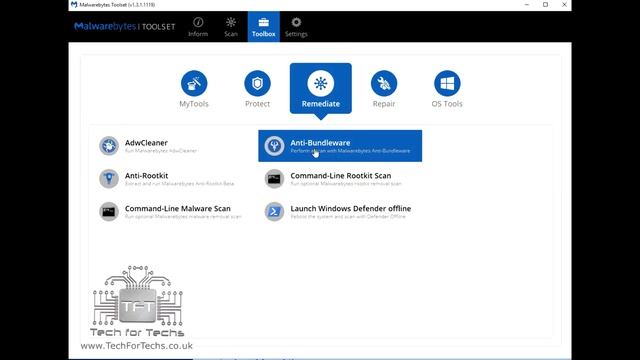Screen dimensions: 640x360
Task: Open the Repair tools category
Action: point(384,89)
